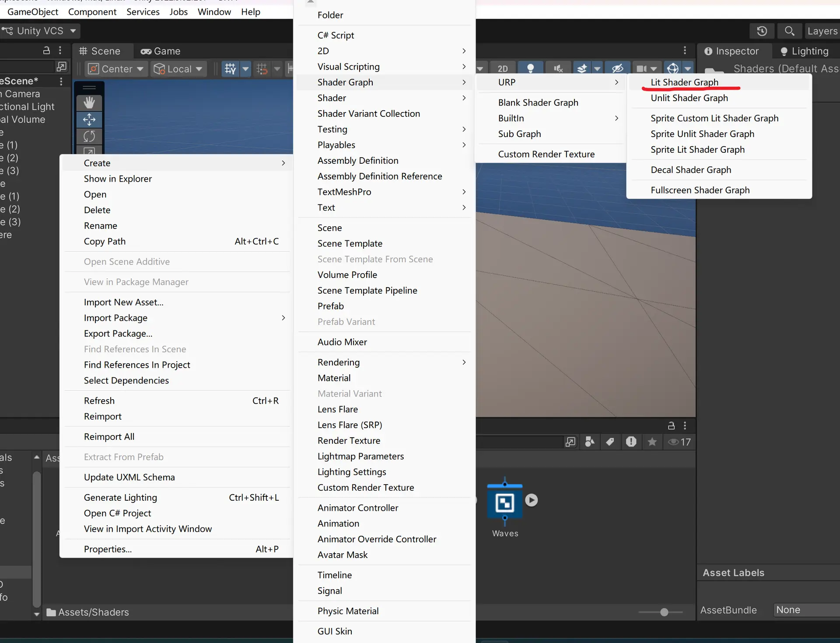
Task: Expand the Visual Scripting submenu
Action: pyautogui.click(x=384, y=67)
